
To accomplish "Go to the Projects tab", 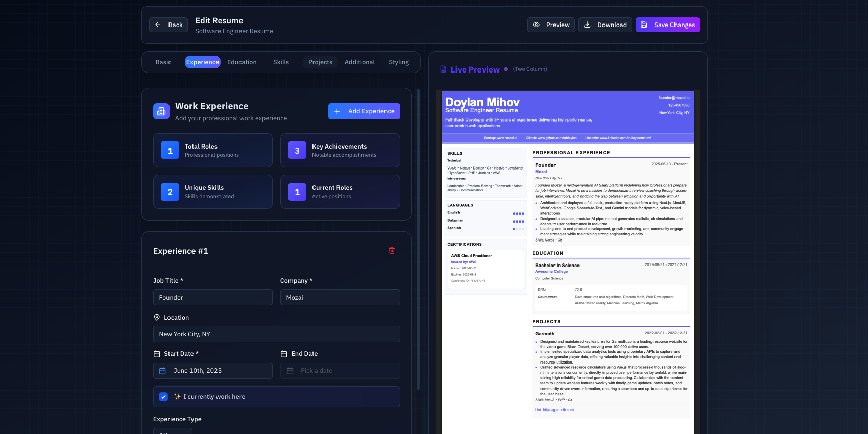I will click(x=320, y=62).
